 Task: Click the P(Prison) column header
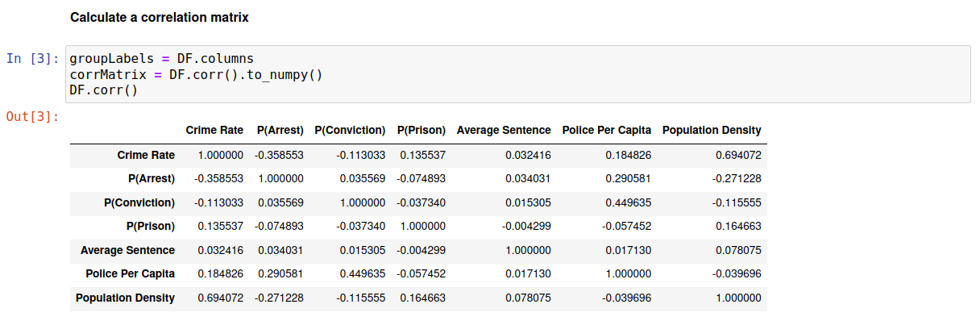pos(421,130)
